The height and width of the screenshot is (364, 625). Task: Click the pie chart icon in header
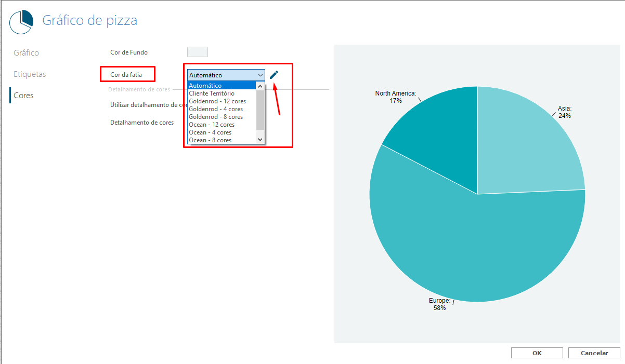click(x=22, y=22)
